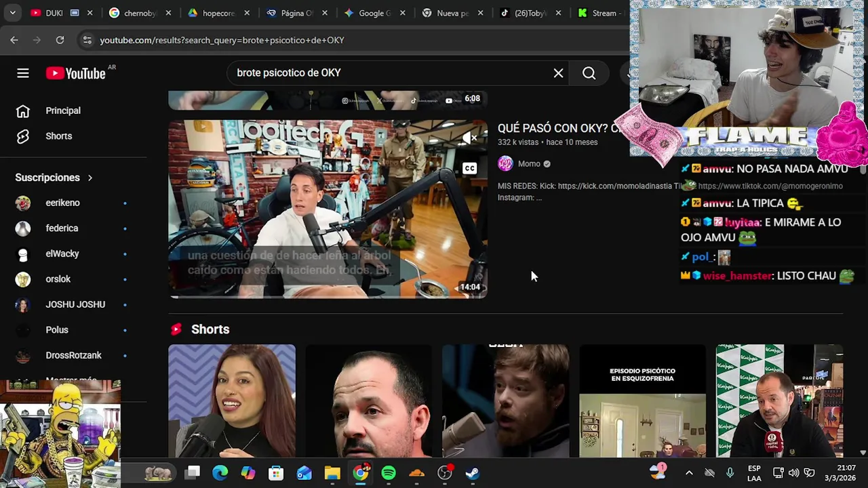868x488 pixels.
Task: Switch to the DUKI YouTube tab
Action: coord(54,13)
